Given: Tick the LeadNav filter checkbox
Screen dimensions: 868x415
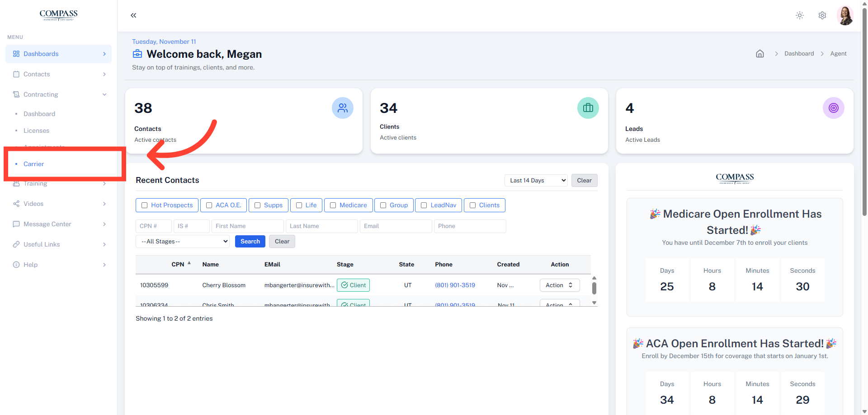Looking at the screenshot, I should (x=424, y=205).
